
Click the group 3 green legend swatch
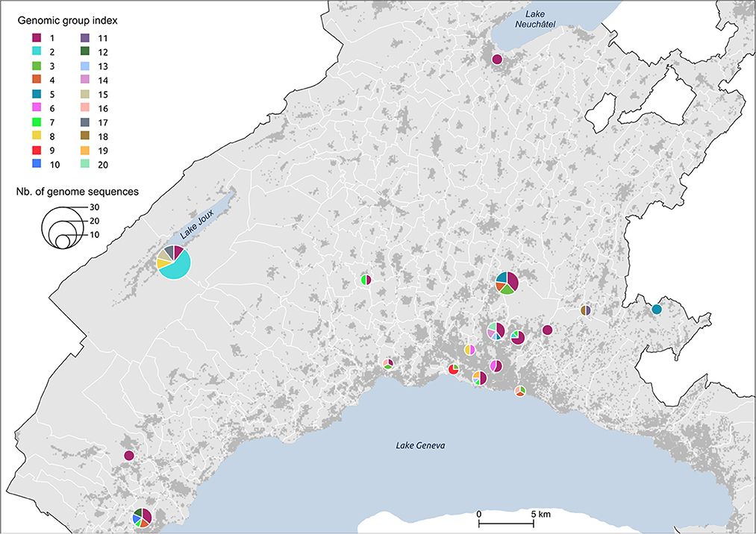[x=37, y=66]
